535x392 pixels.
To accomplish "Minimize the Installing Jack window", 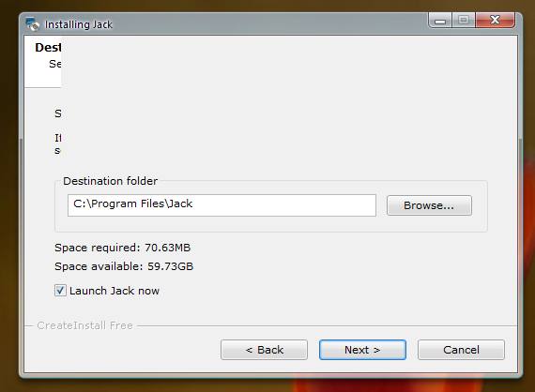I will point(440,20).
